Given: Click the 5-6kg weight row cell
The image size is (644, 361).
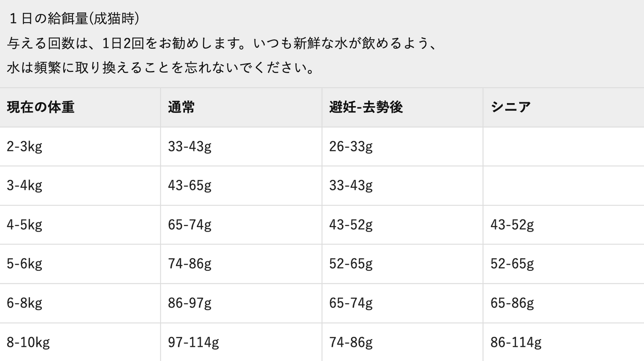Looking at the screenshot, I should [25, 264].
